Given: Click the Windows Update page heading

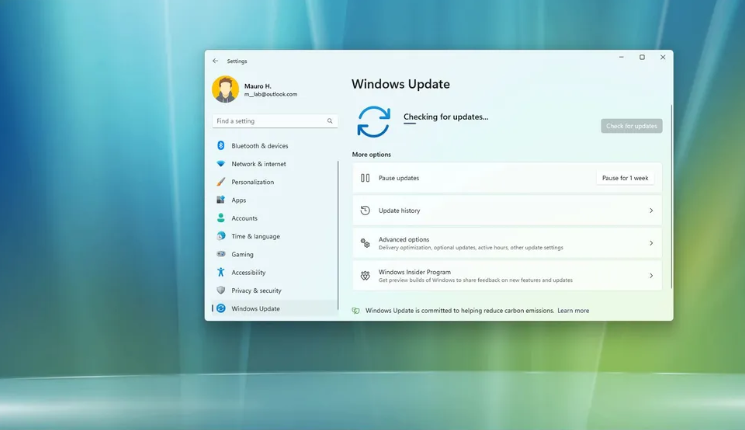Looking at the screenshot, I should 401,84.
